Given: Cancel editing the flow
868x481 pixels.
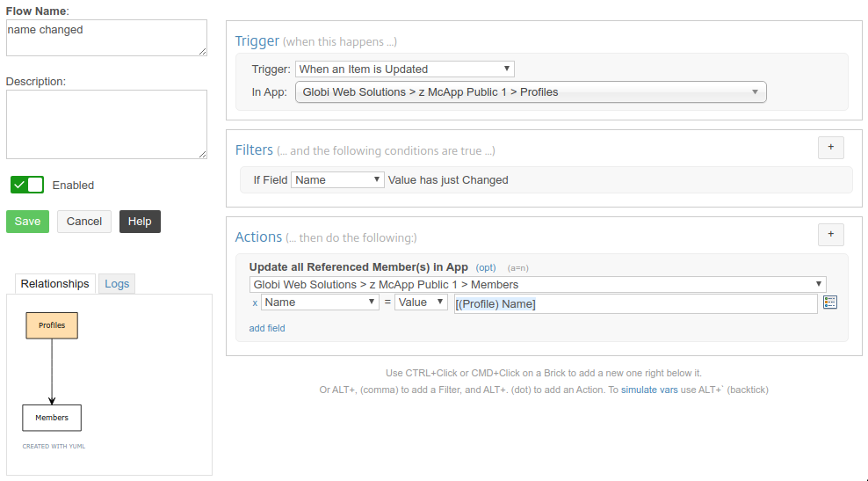Looking at the screenshot, I should click(x=84, y=222).
